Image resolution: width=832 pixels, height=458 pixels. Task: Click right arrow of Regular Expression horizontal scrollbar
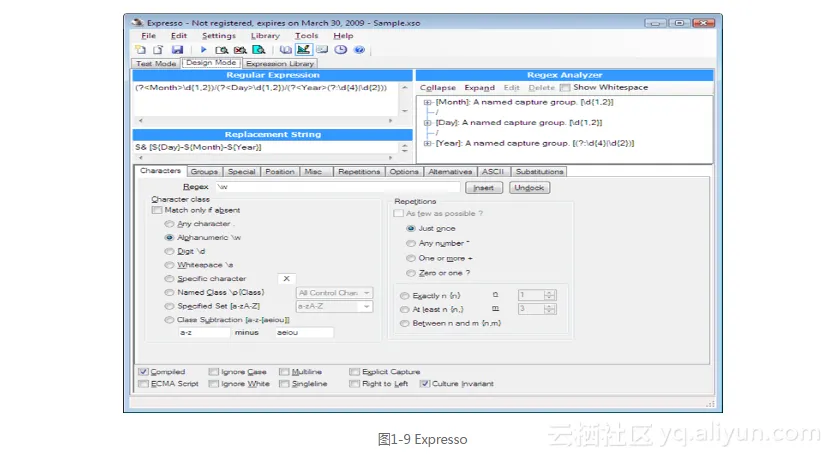(391, 121)
